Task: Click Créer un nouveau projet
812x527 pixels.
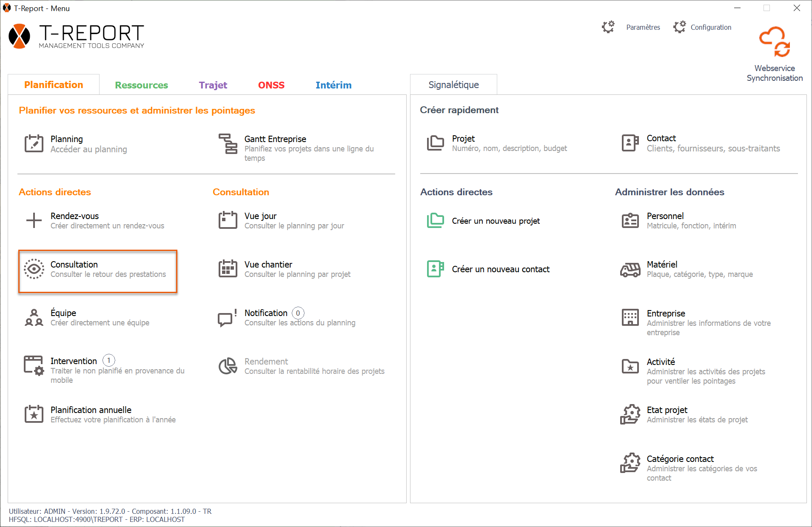Action: click(496, 221)
